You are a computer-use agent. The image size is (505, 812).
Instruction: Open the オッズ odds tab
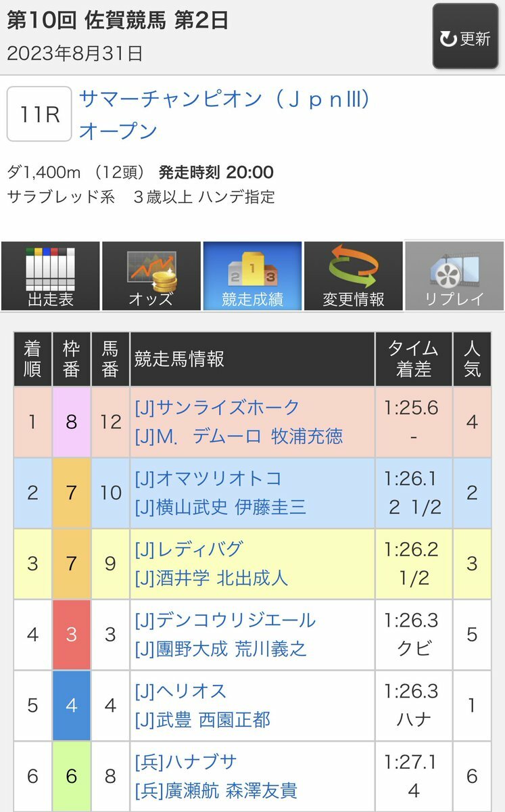coord(151,276)
